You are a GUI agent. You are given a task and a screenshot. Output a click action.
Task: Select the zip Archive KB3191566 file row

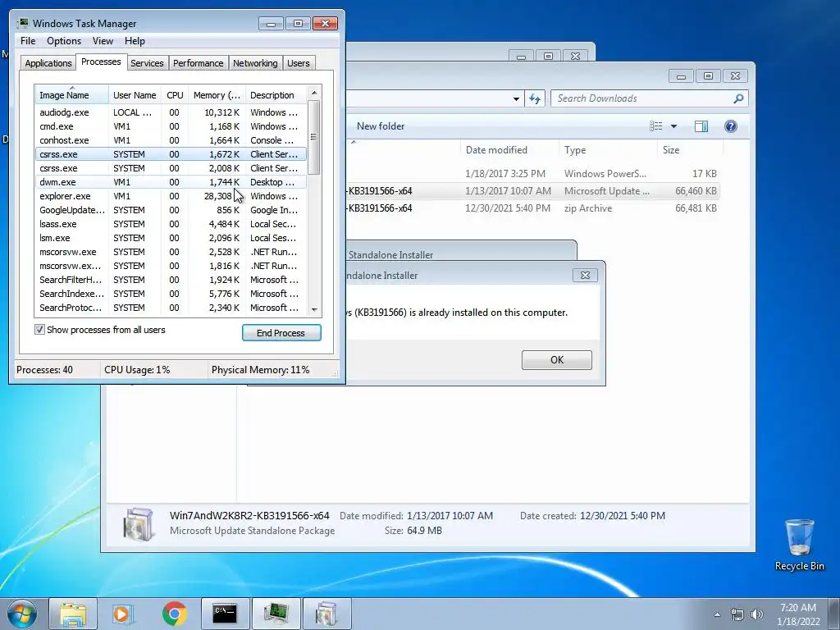coord(532,208)
